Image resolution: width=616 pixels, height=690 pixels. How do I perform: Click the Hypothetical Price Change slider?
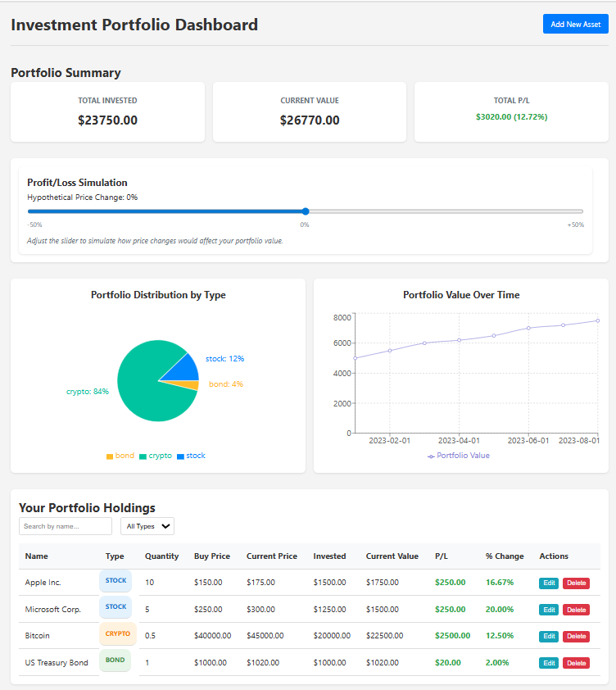click(305, 211)
